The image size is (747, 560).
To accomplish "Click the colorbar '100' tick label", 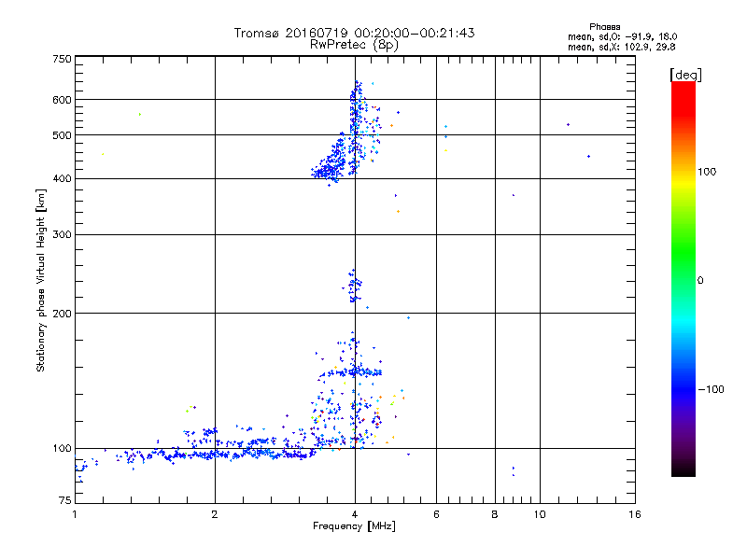I will pyautogui.click(x=707, y=172).
